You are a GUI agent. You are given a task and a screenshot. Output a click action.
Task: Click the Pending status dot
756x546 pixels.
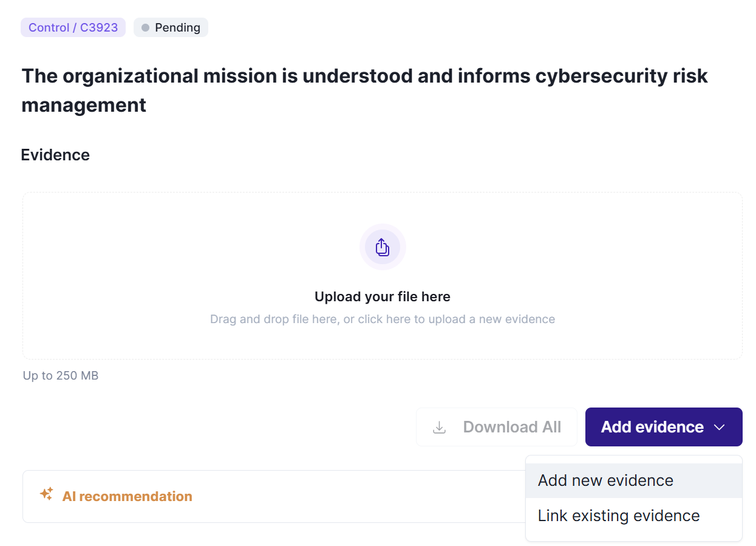coord(145,28)
